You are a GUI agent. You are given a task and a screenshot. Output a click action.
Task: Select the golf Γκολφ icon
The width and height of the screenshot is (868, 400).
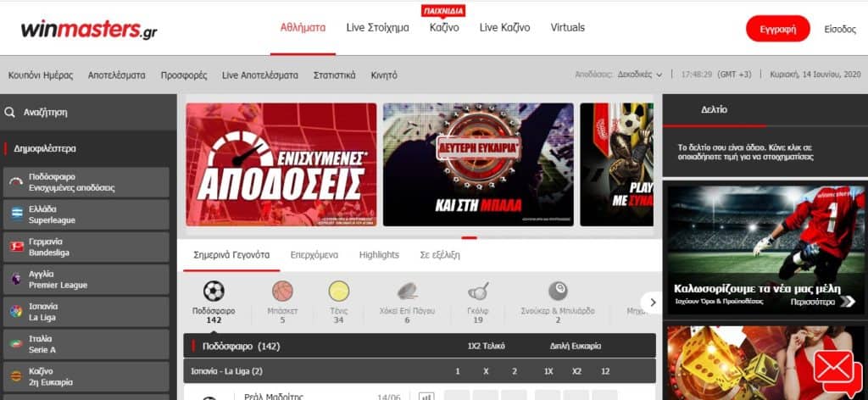(x=478, y=291)
